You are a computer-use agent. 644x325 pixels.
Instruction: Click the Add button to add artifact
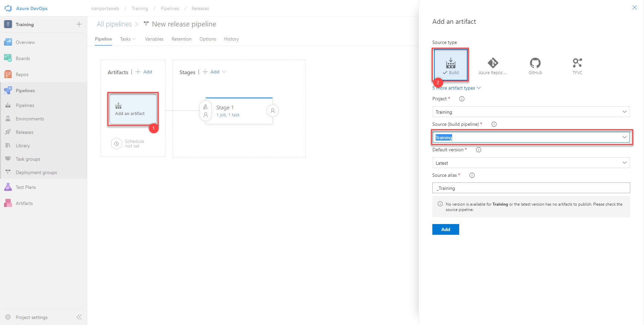445,229
